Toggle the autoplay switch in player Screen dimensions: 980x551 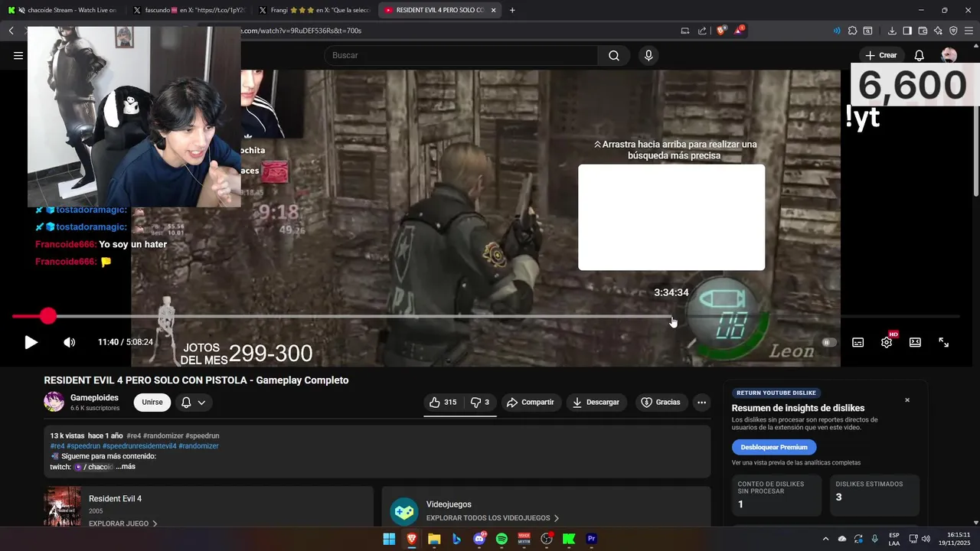point(829,342)
